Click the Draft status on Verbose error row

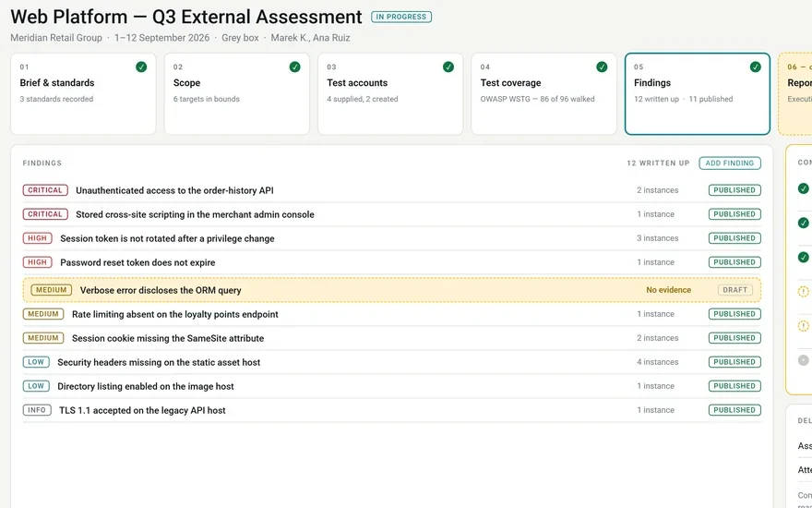click(734, 290)
